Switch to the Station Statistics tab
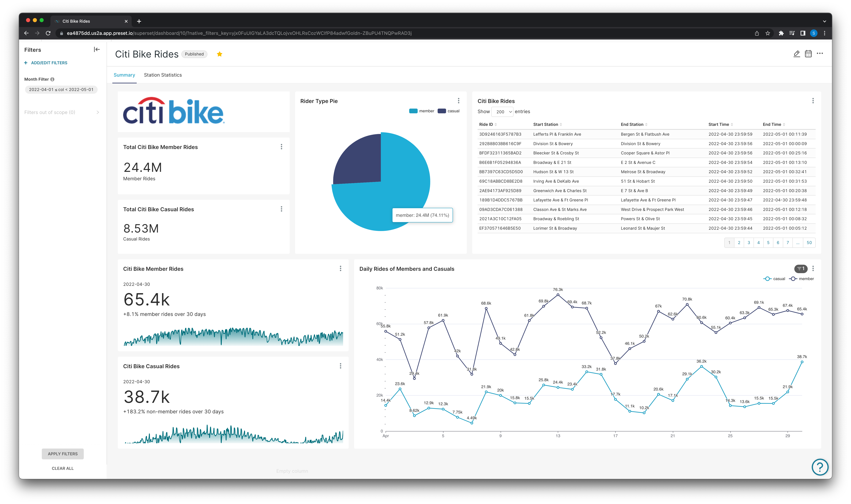 pyautogui.click(x=163, y=75)
